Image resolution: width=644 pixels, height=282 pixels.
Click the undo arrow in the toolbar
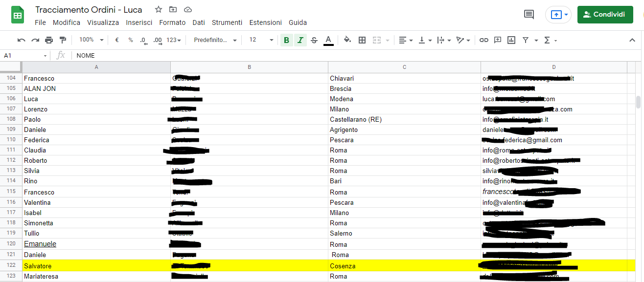(21, 40)
